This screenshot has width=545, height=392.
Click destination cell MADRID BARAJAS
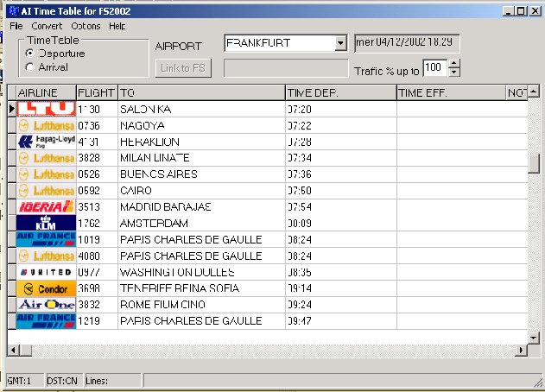[201, 206]
